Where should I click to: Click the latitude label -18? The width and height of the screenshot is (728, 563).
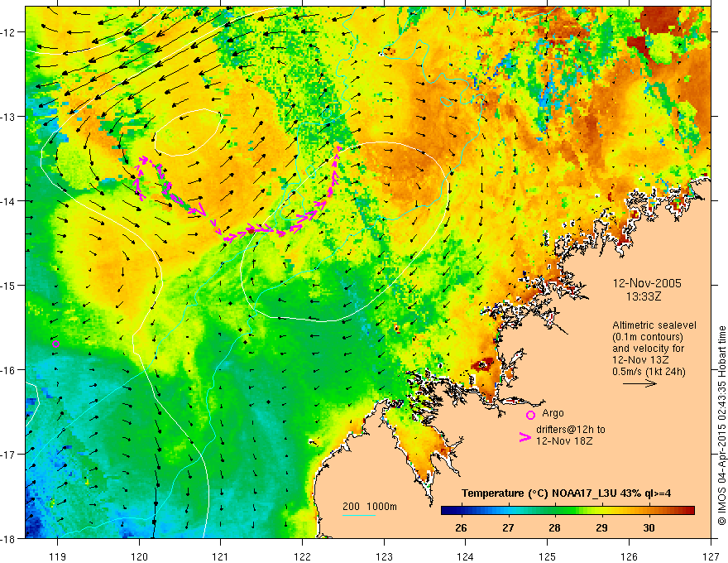tap(9, 538)
